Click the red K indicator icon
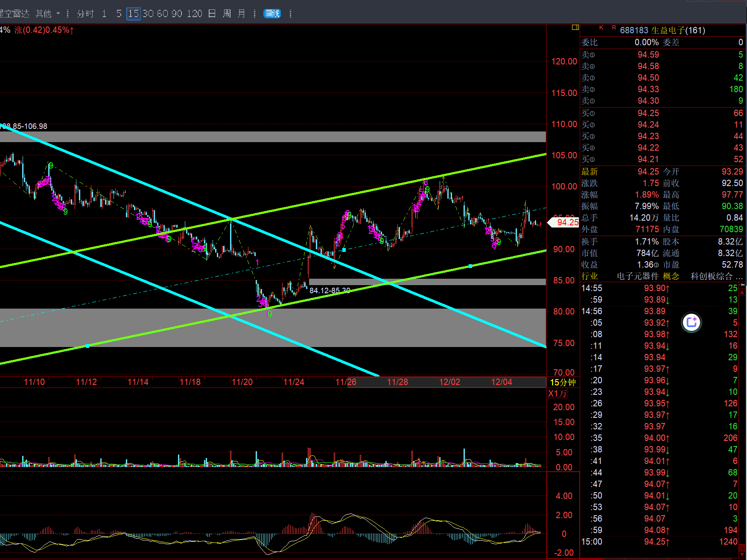 coord(601,28)
